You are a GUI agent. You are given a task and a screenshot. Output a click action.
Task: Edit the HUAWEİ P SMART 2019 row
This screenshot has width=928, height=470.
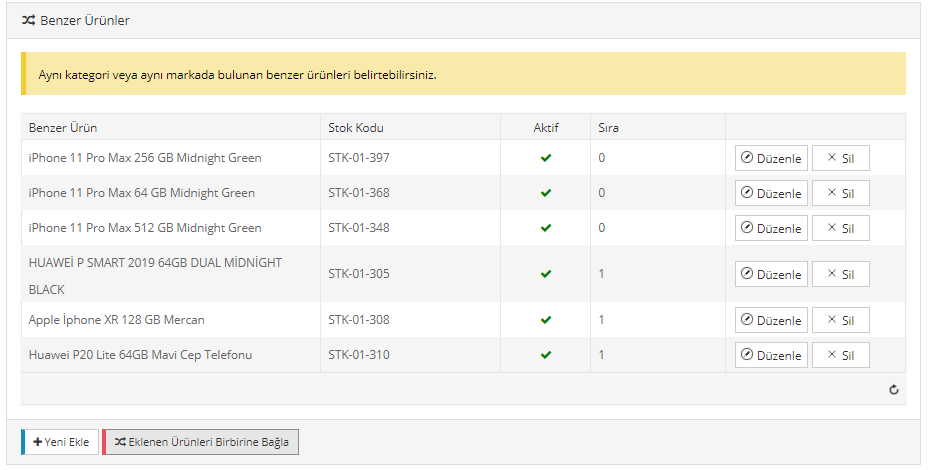(x=771, y=274)
